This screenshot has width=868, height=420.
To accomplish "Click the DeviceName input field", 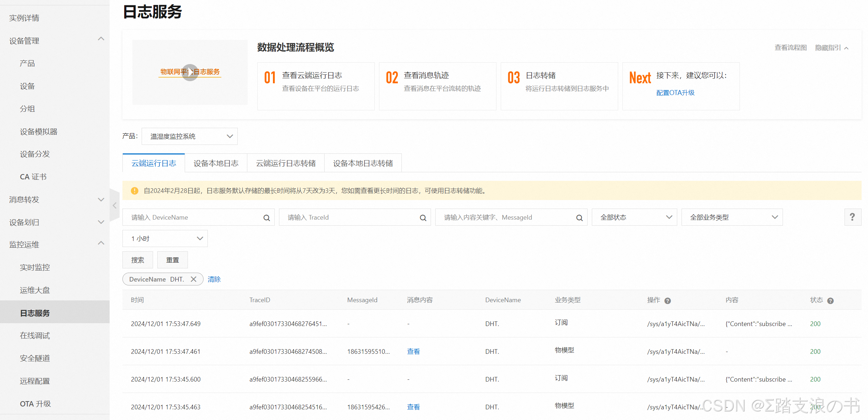I will 192,217.
